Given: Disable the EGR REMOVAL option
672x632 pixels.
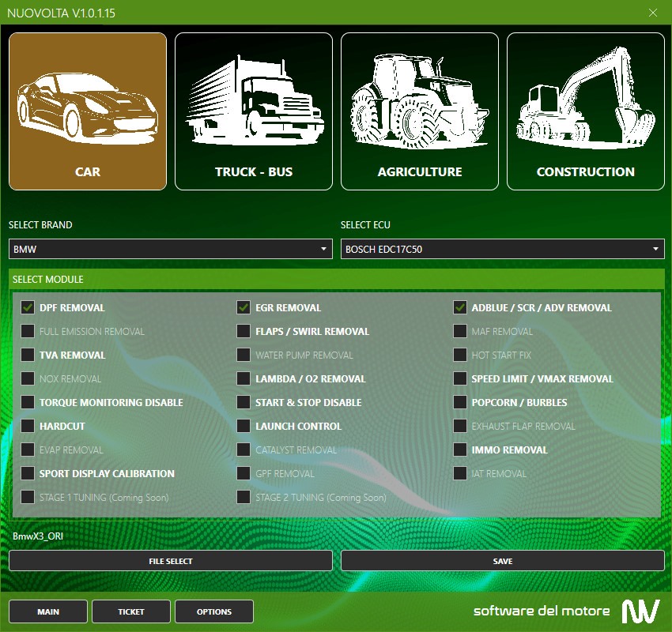Looking at the screenshot, I should point(244,308).
